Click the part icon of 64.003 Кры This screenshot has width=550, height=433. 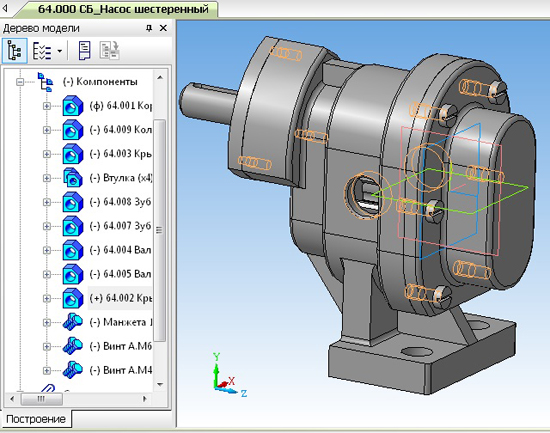coord(73,154)
